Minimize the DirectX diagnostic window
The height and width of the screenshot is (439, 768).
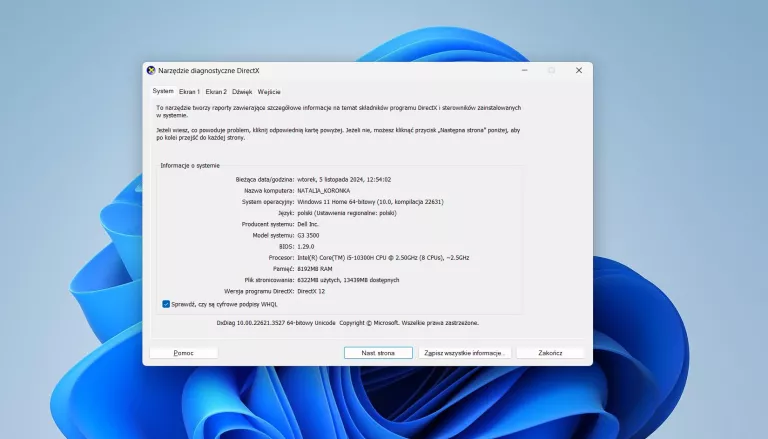[523, 70]
